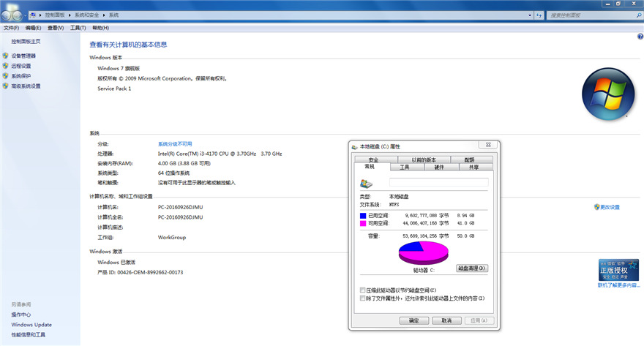The width and height of the screenshot is (644, 346).
Task: Open 设备管理器 link
Action: tap(23, 56)
